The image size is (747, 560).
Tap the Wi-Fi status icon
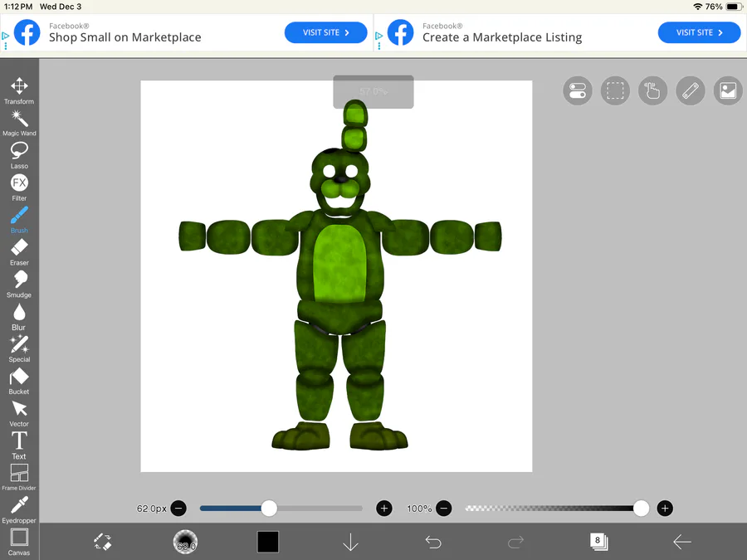click(698, 7)
